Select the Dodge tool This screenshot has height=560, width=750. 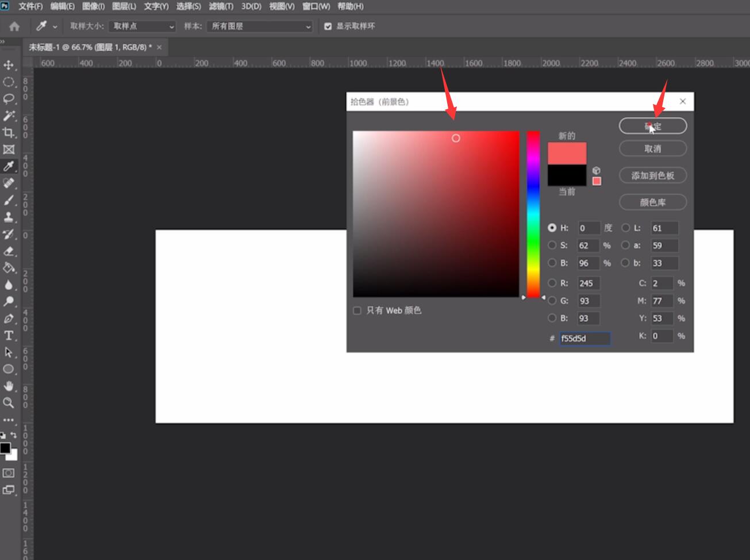[9, 301]
